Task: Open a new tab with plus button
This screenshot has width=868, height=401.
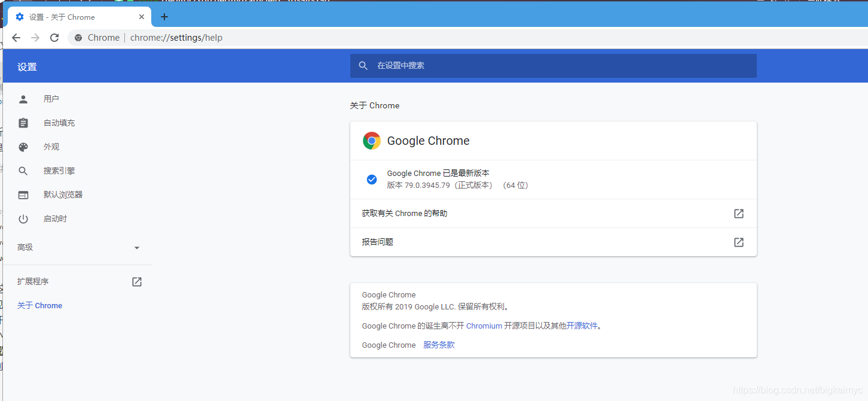Action: pyautogui.click(x=164, y=17)
